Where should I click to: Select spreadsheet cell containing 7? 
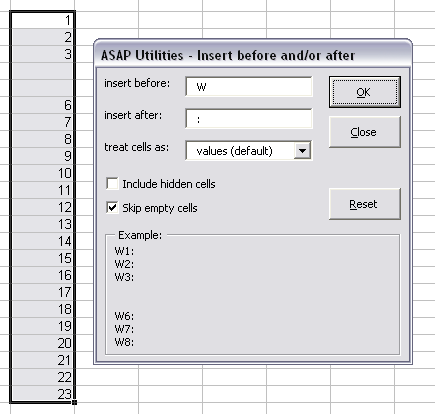click(43, 122)
